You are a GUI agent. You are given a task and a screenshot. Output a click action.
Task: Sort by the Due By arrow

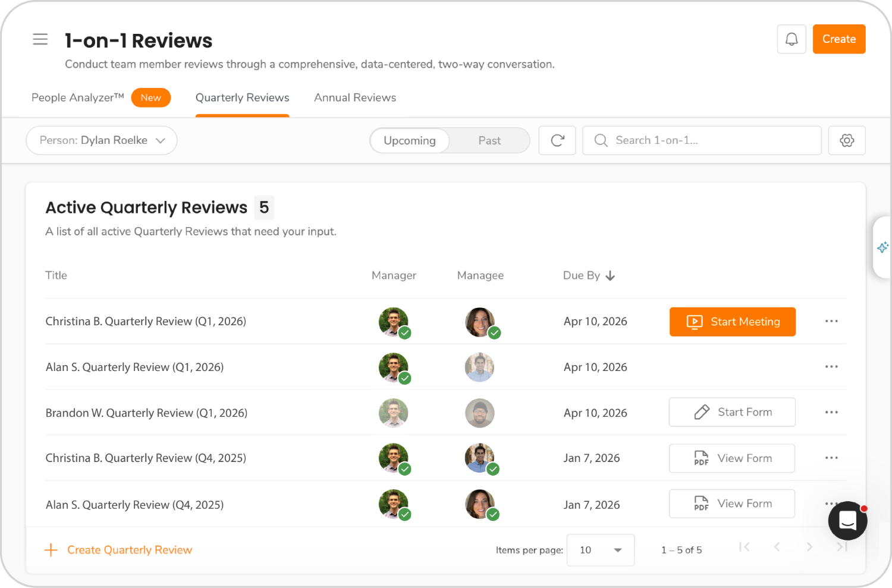tap(610, 276)
